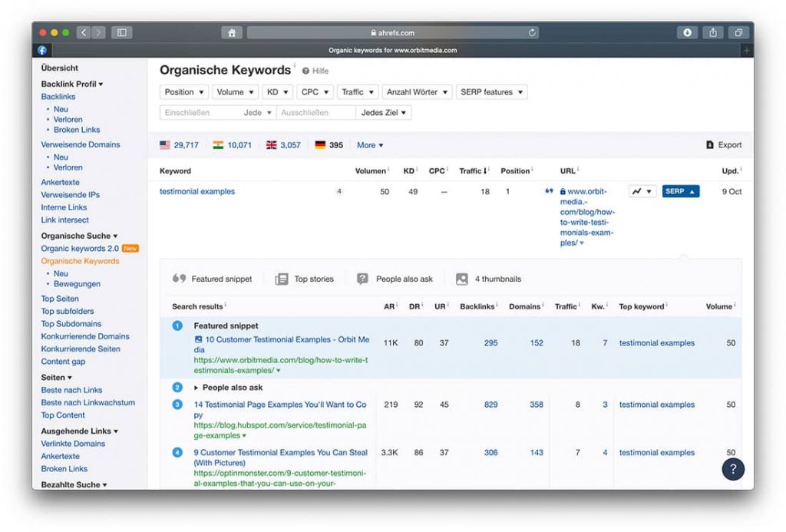Open the KD filter dropdown
This screenshot has height=532, width=786.
(277, 92)
